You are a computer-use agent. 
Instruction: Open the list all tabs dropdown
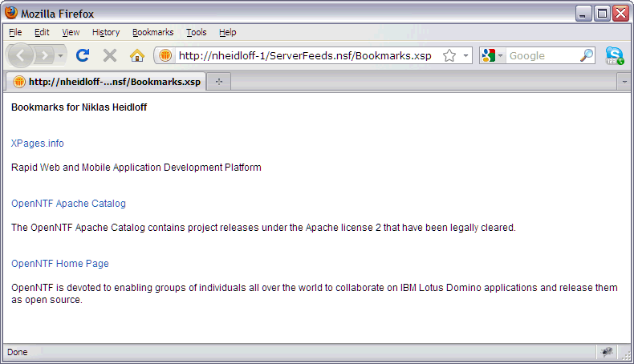[x=624, y=82]
